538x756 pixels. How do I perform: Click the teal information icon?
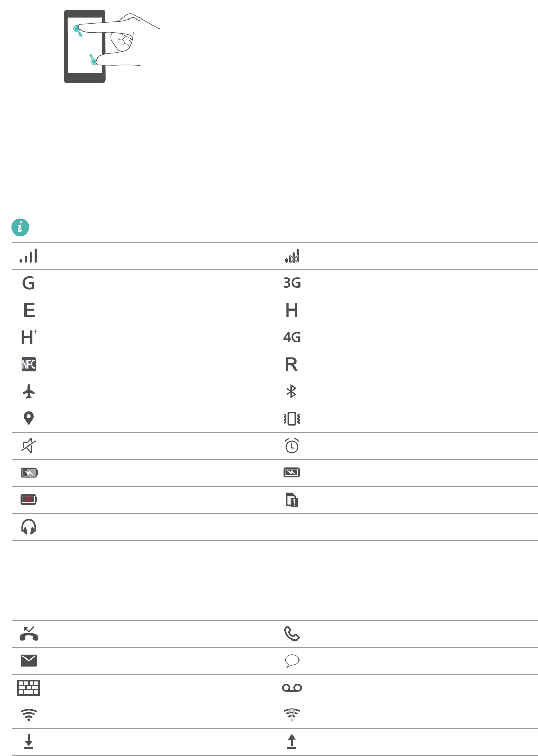(x=21, y=227)
